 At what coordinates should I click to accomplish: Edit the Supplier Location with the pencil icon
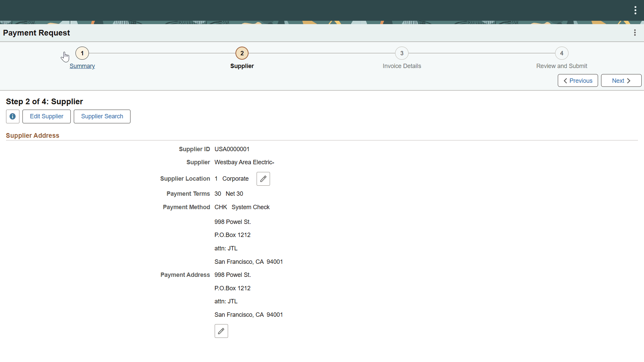(263, 179)
